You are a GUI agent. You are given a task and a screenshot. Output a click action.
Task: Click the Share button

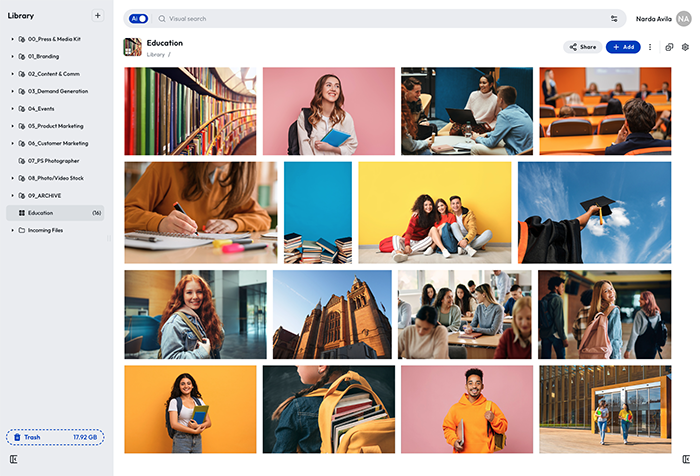pyautogui.click(x=581, y=47)
